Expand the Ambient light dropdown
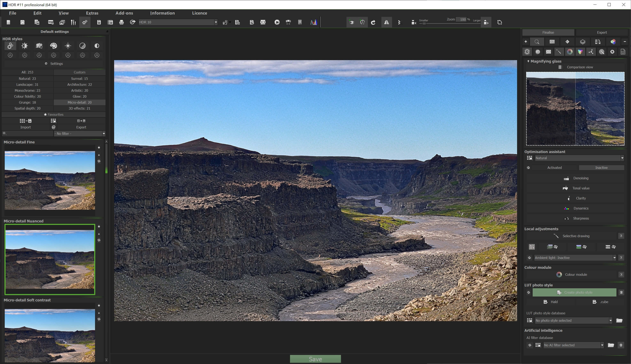Viewport: 631px width, 364px height. 615,258
